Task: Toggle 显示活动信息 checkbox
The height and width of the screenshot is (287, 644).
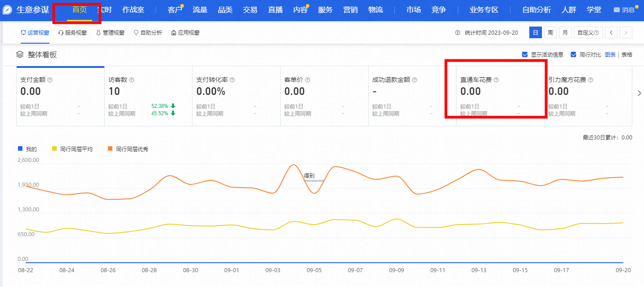Action: click(x=525, y=54)
